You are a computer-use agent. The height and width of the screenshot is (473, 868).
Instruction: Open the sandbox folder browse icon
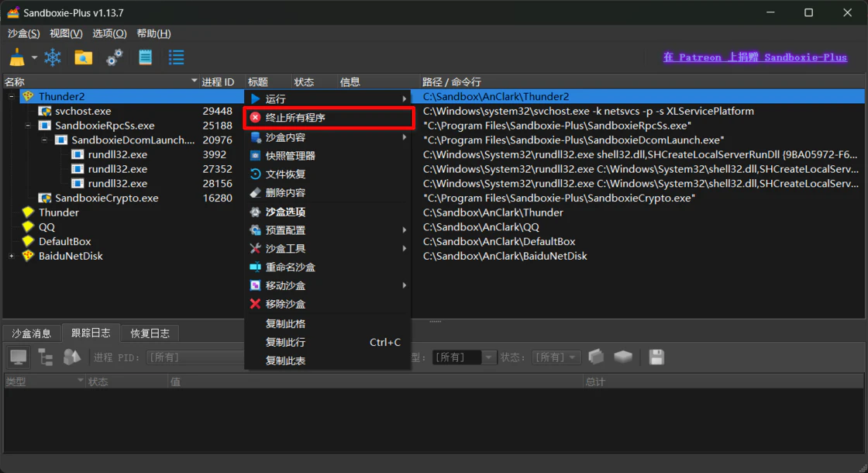pos(83,57)
